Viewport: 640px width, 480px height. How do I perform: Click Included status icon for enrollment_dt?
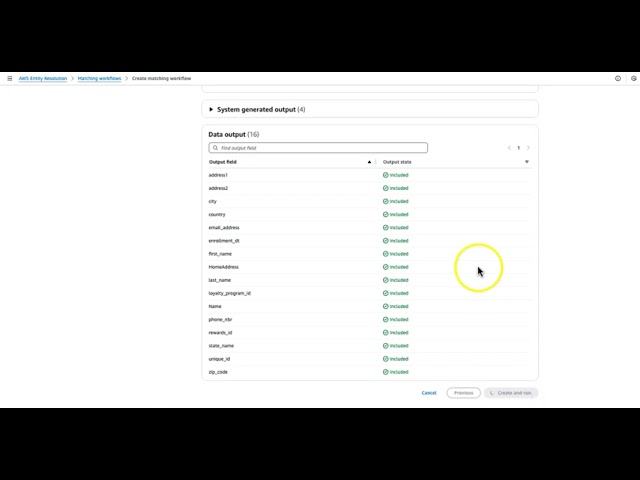[x=385, y=241]
